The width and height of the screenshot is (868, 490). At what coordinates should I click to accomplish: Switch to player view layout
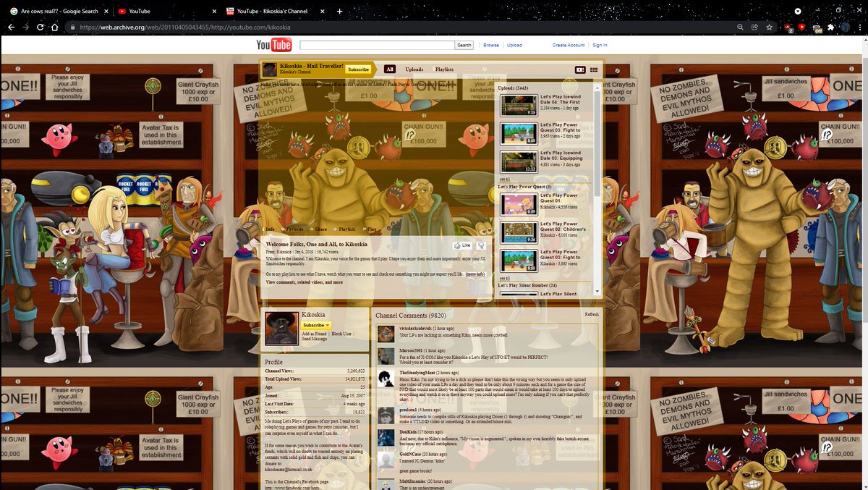[x=579, y=69]
